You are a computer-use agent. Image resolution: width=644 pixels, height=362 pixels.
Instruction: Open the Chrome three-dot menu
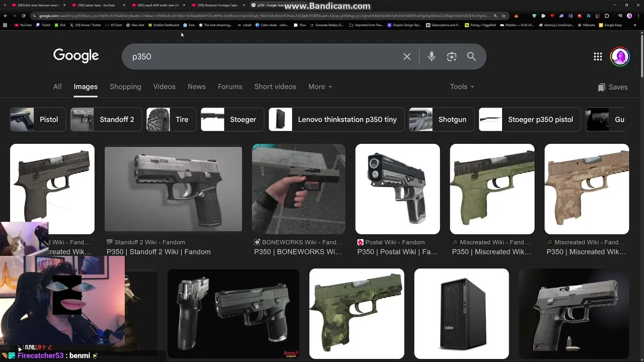tap(638, 16)
